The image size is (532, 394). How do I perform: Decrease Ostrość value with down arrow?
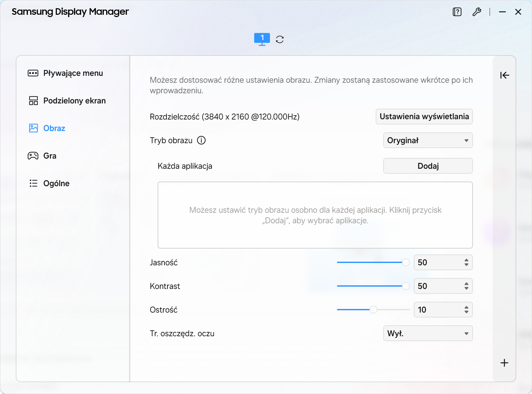pos(466,312)
